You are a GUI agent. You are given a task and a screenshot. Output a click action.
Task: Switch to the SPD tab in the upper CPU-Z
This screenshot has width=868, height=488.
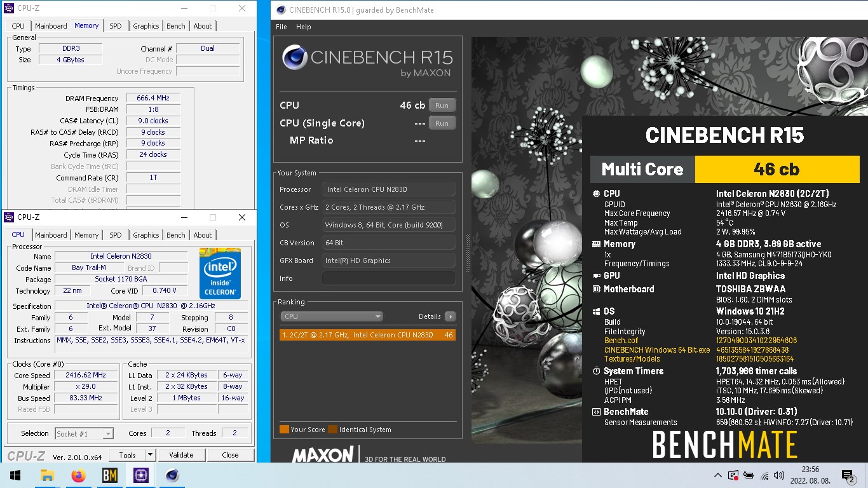pos(115,26)
